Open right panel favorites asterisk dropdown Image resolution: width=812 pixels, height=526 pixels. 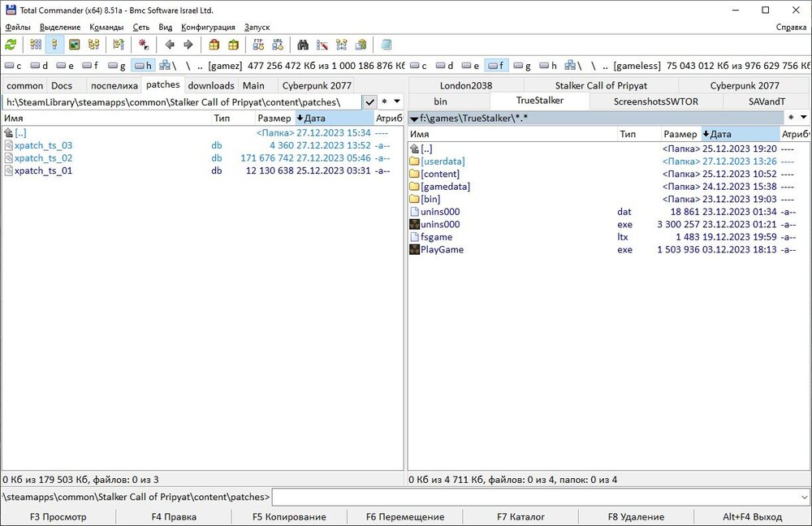[x=791, y=118]
